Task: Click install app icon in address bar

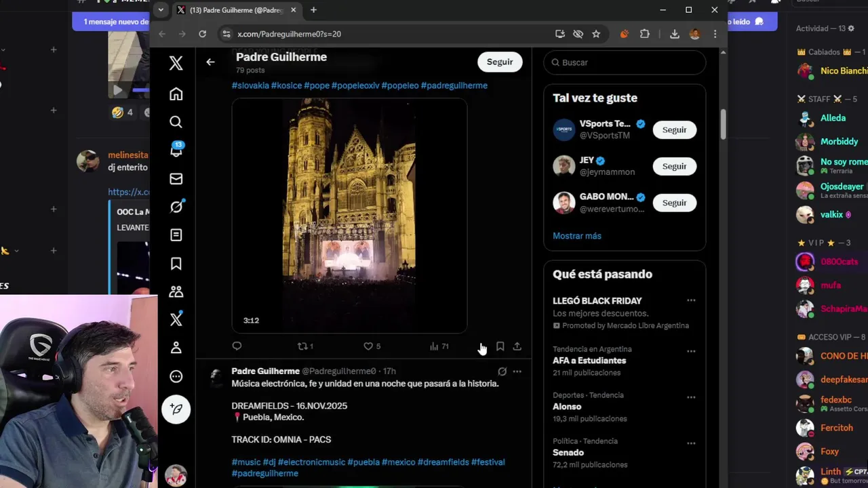Action: tap(560, 34)
